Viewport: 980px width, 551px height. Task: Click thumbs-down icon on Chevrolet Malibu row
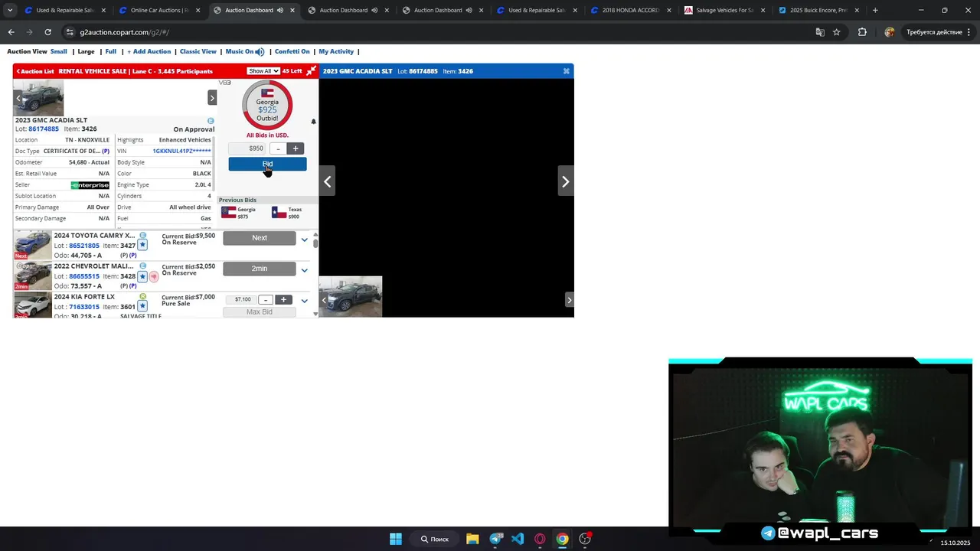(153, 276)
